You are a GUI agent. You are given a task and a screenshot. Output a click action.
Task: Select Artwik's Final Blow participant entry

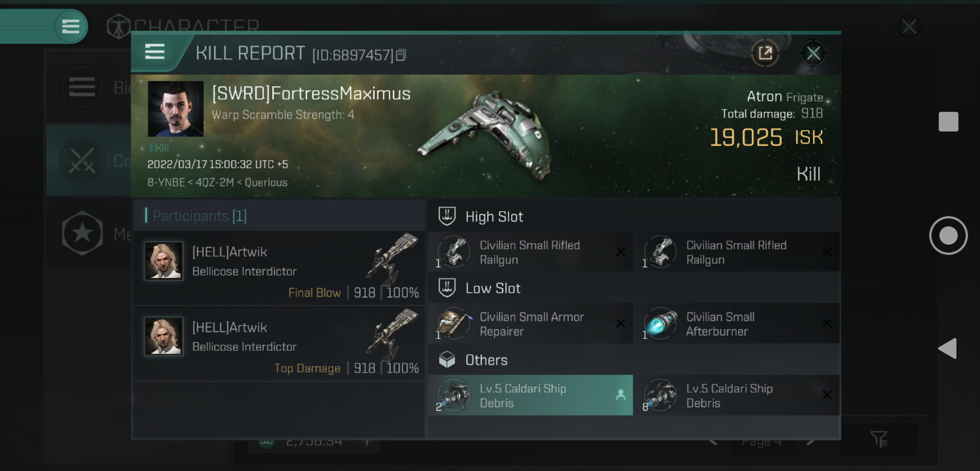279,268
